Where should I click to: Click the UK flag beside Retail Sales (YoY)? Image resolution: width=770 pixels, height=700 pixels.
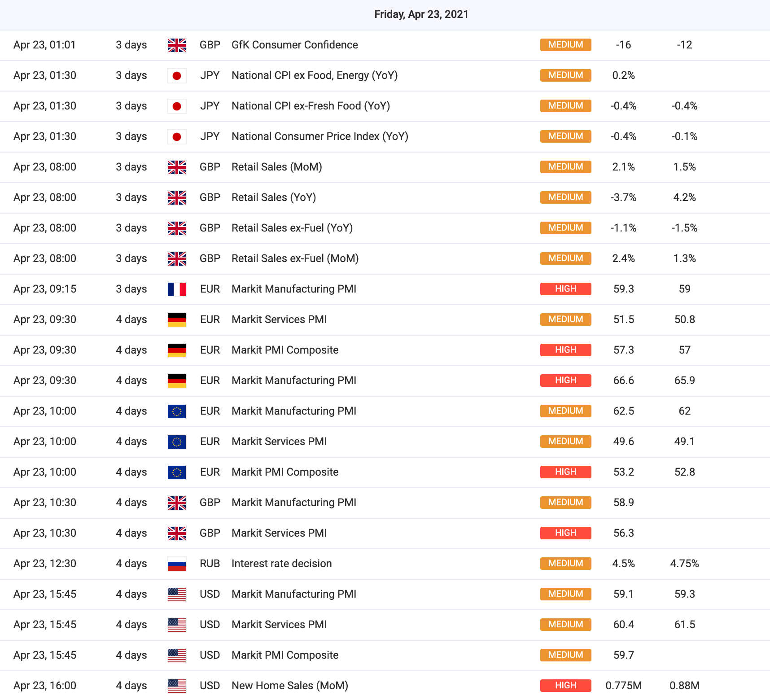click(x=177, y=197)
